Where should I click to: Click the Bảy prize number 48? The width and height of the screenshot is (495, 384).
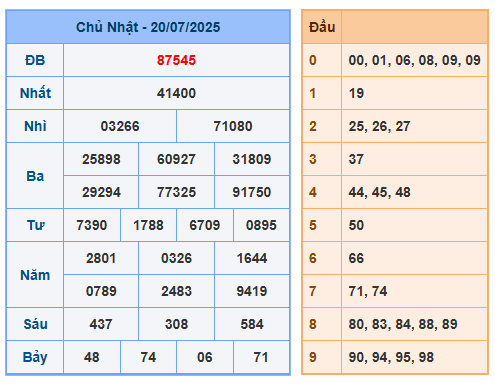click(92, 357)
